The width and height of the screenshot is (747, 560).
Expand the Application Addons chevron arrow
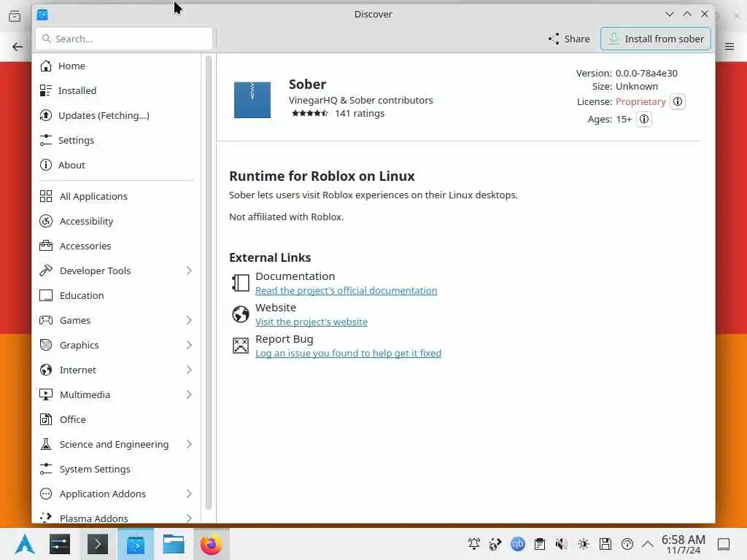189,494
